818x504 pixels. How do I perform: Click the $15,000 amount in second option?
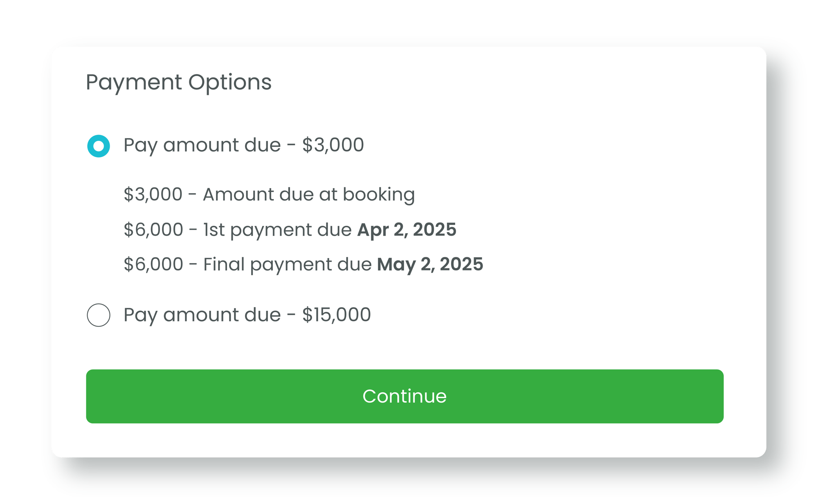coord(336,315)
